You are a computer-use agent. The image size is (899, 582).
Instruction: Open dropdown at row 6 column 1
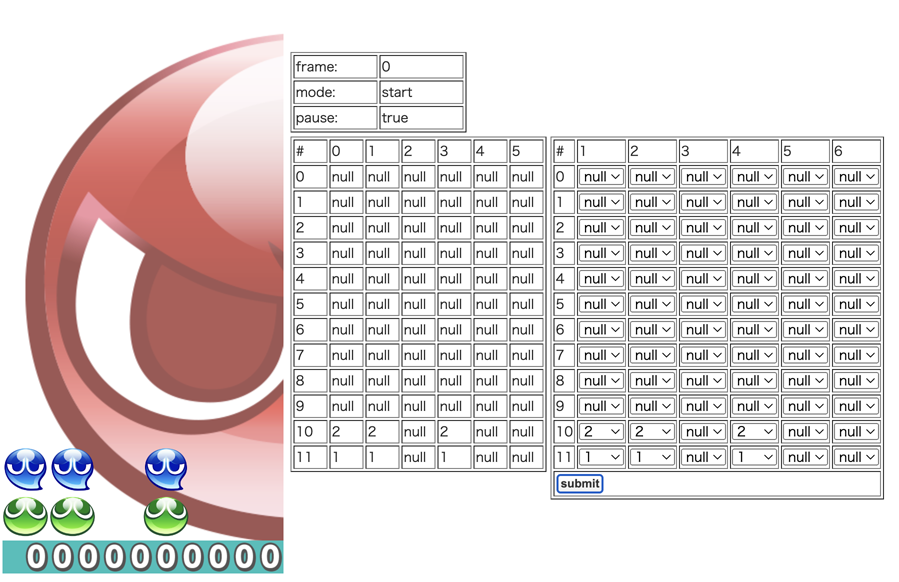601,330
